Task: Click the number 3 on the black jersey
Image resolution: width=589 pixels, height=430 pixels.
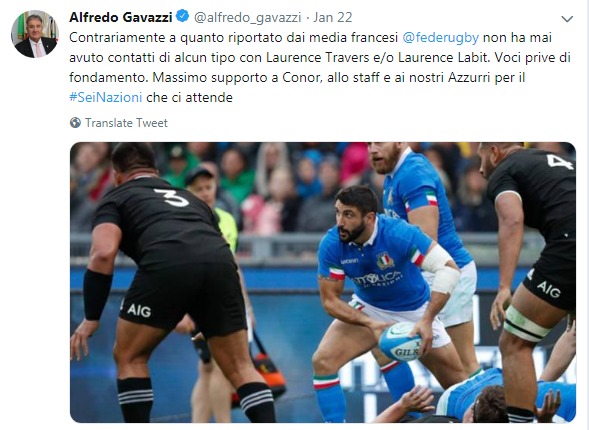Action: pos(172,198)
